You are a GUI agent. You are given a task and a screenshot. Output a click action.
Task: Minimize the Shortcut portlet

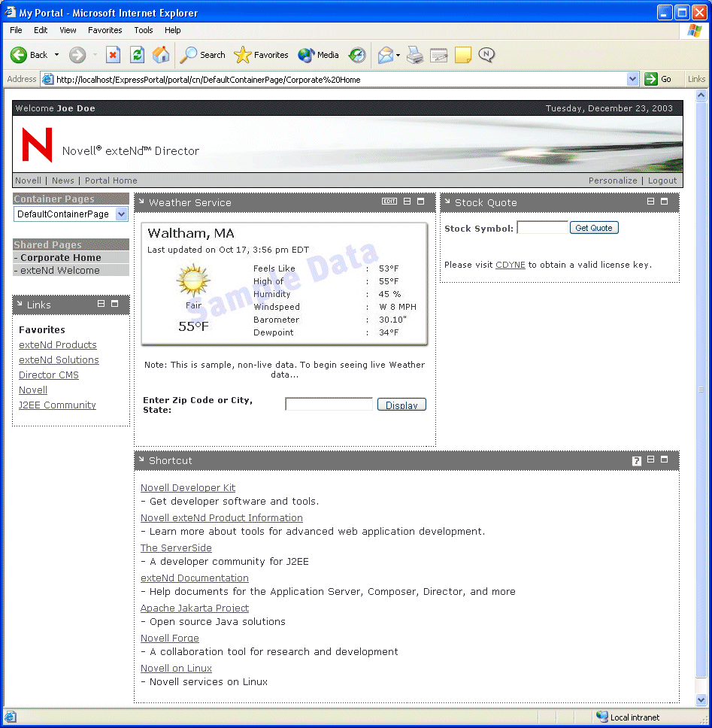point(651,460)
